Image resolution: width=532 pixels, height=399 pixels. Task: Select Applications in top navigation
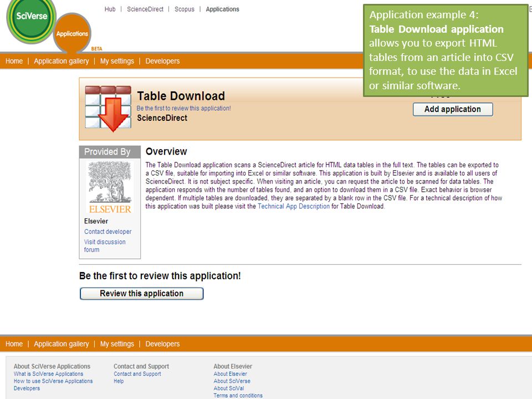coord(223,9)
